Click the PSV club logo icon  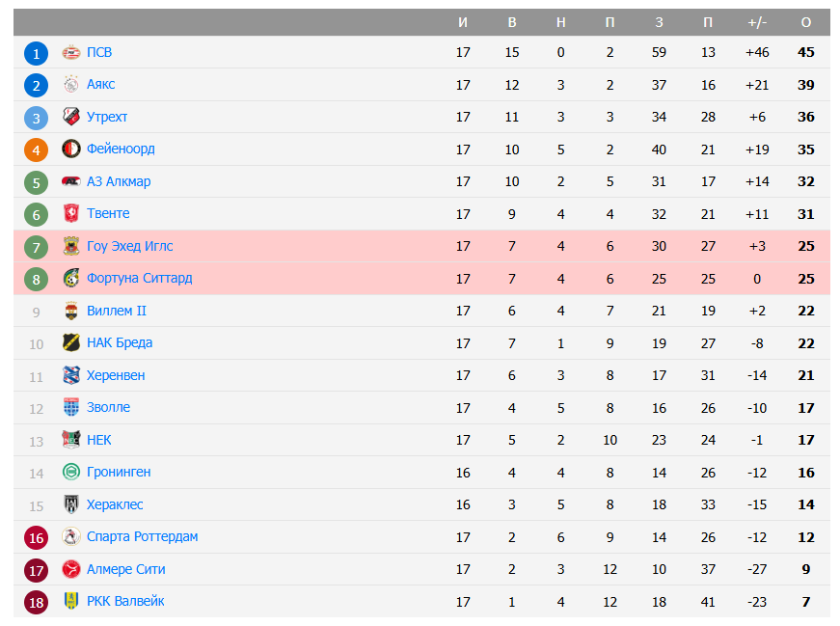pos(70,52)
